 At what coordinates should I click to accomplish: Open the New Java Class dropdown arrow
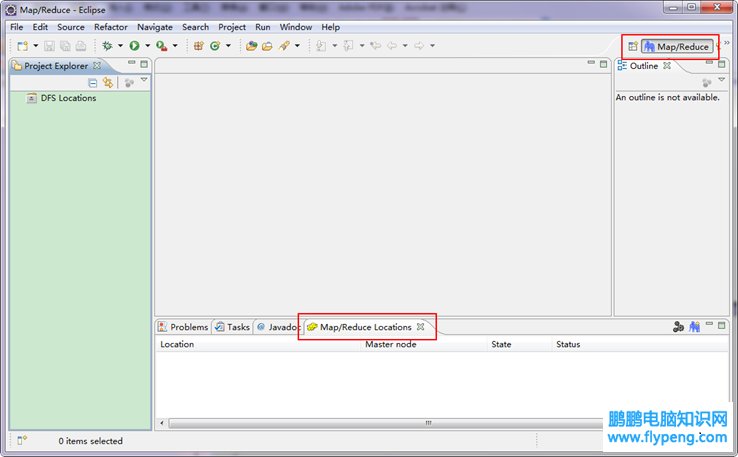(228, 46)
